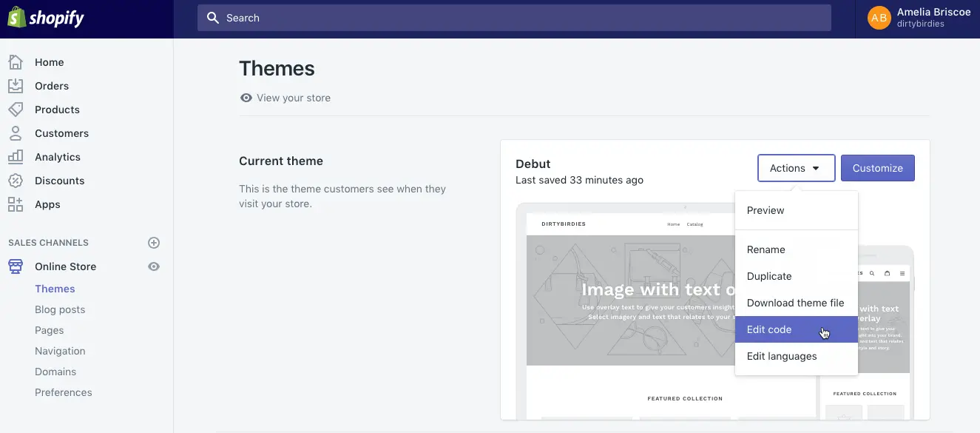Open Home via its house icon
Screen dimensions: 980x433
16,62
